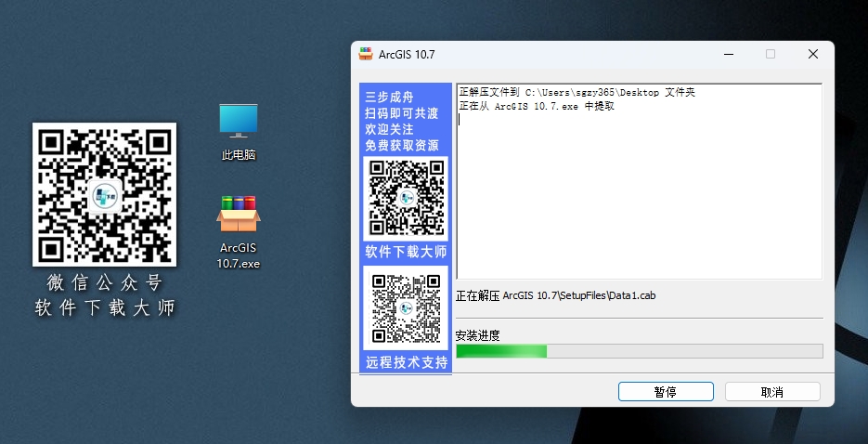Click the 安装进度 progress bar

pyautogui.click(x=640, y=351)
